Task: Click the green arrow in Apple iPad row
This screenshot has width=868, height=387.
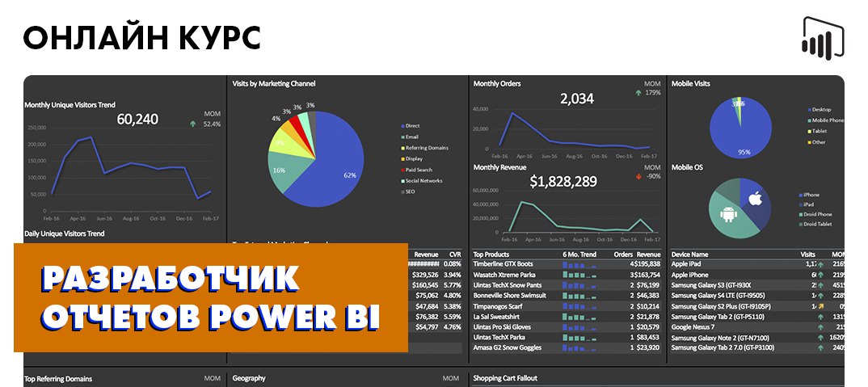Action: (x=820, y=265)
